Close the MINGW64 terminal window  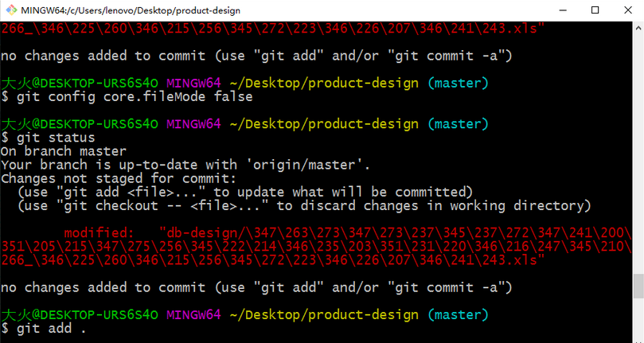coord(627,10)
